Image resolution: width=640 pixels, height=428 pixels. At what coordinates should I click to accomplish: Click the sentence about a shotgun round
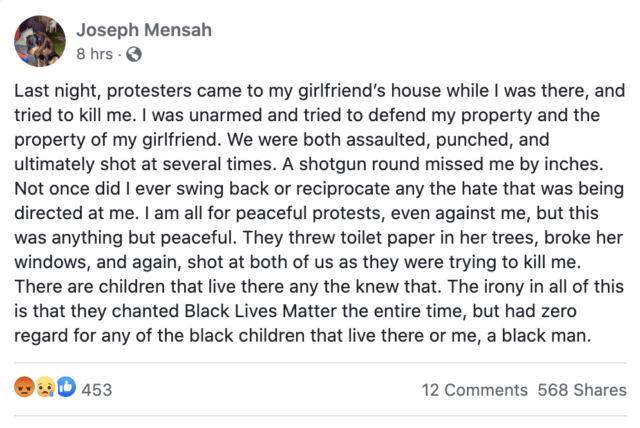(442, 164)
